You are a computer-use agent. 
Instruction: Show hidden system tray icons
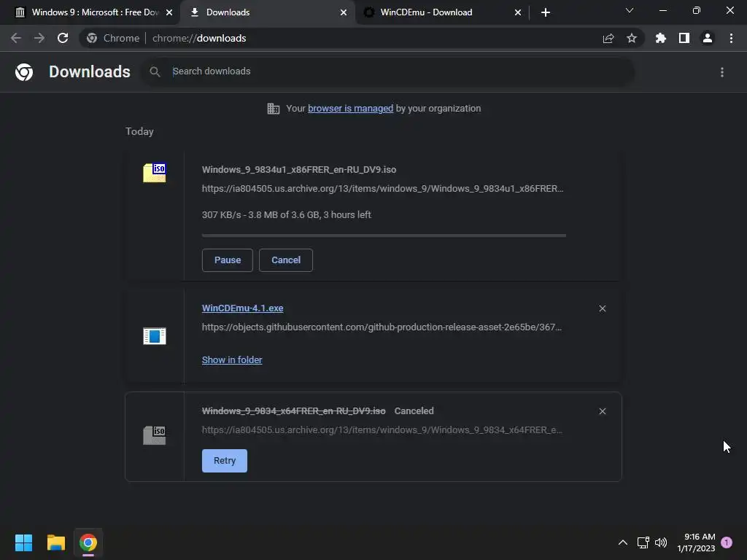623,542
